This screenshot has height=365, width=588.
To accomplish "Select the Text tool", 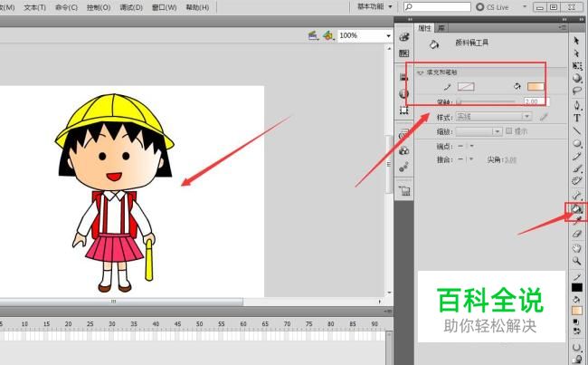I will click(577, 119).
